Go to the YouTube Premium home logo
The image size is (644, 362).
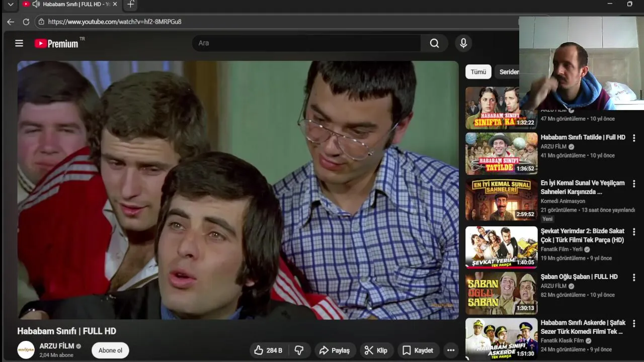pyautogui.click(x=56, y=44)
